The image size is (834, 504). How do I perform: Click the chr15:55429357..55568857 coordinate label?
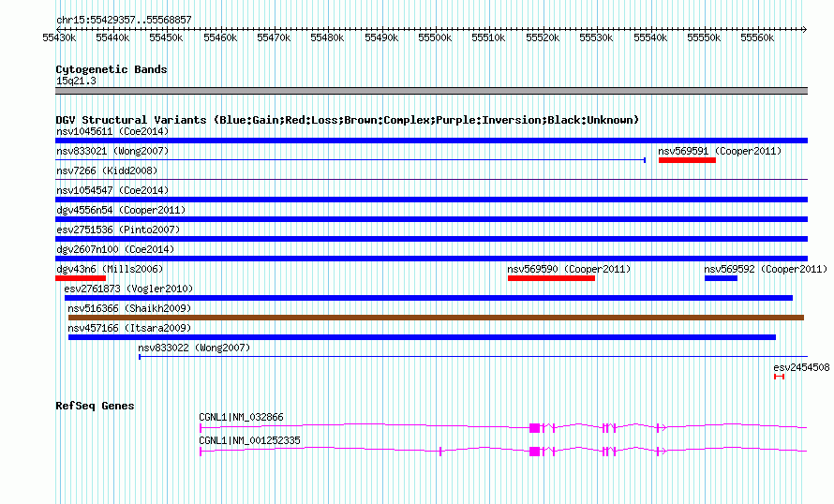click(124, 20)
